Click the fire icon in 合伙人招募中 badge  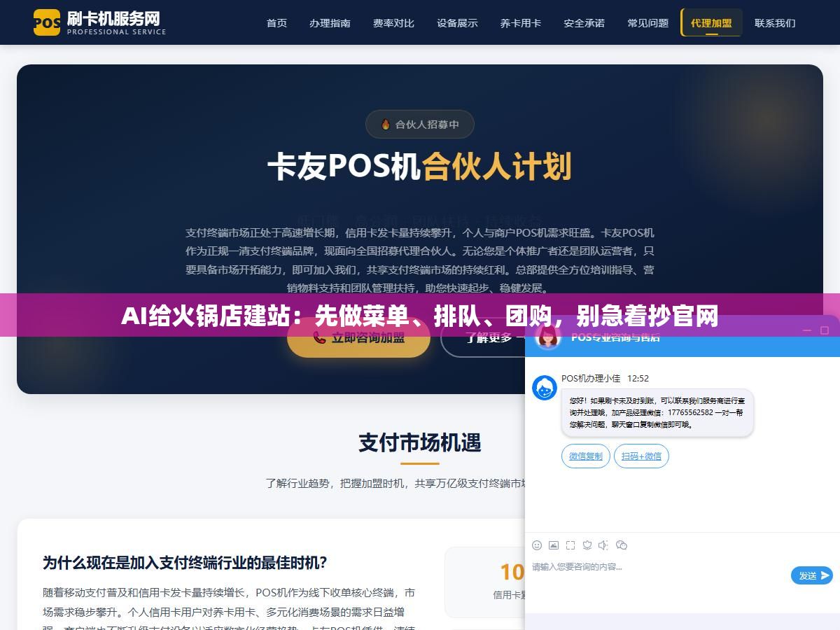386,125
